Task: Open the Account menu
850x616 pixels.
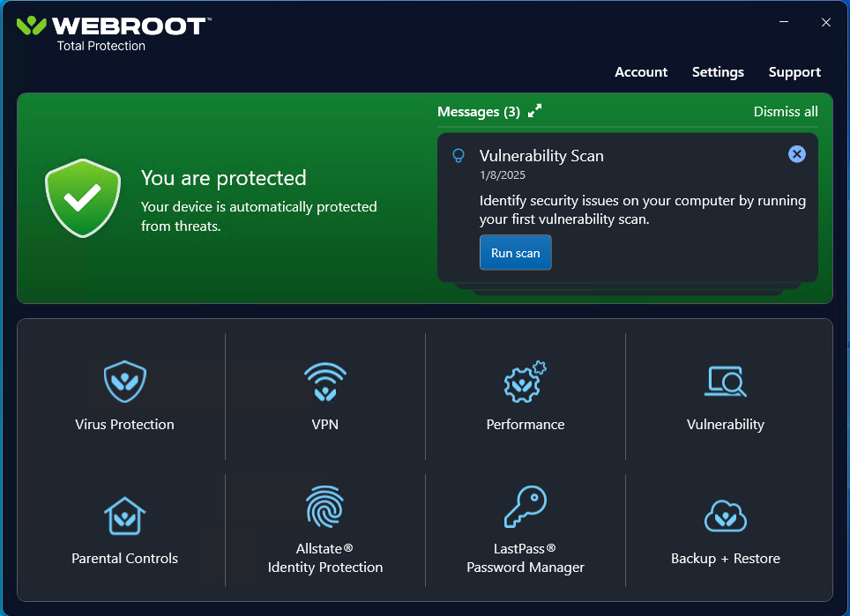Action: (x=641, y=72)
